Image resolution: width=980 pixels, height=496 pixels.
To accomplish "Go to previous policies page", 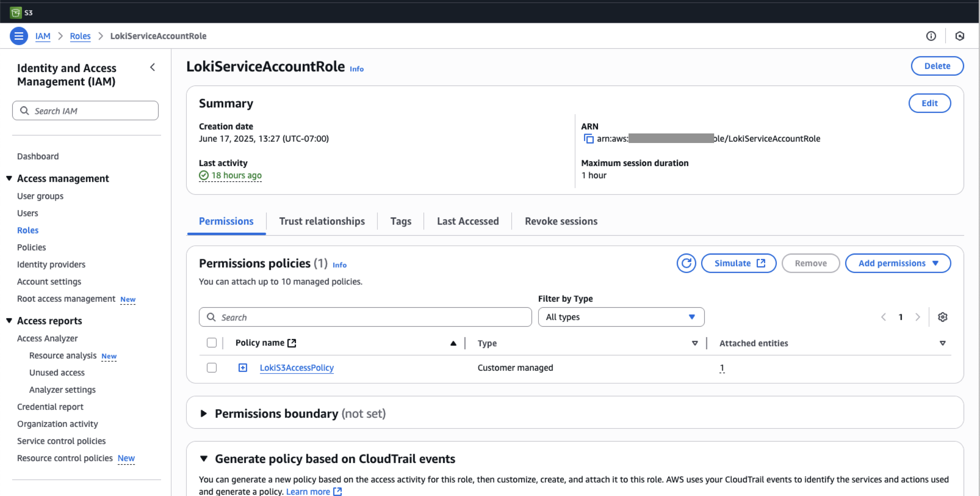I will (x=883, y=317).
